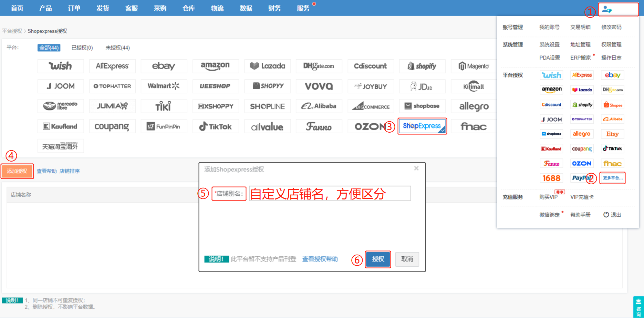Open the 查看帮助 link
Viewport: 644px width, 318px height.
tap(47, 171)
